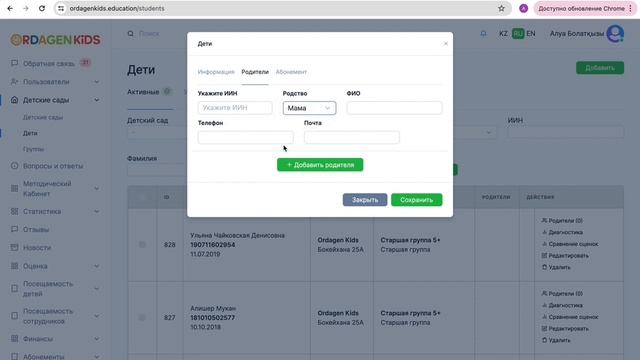
Task: Click the browser back arrow
Action: [x=10, y=8]
